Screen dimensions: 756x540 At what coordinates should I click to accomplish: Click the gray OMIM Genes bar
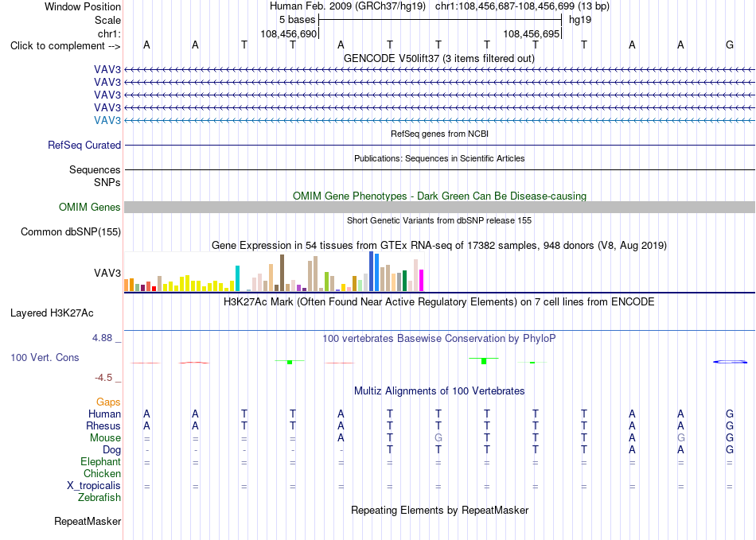click(x=439, y=207)
